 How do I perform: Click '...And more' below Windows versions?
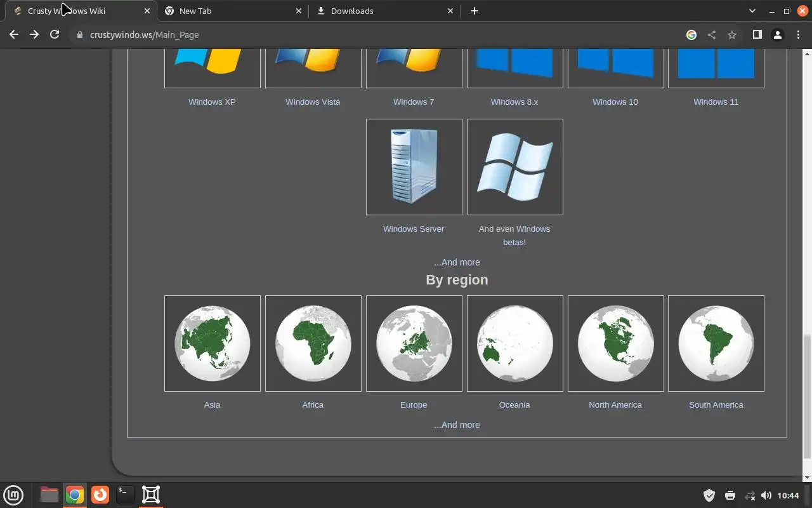[457, 262]
